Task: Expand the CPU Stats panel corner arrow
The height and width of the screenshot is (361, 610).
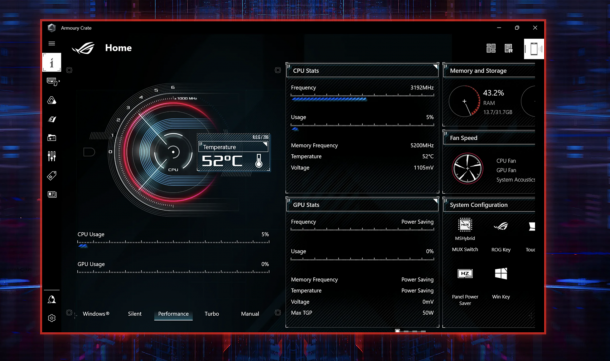Action: (x=435, y=67)
